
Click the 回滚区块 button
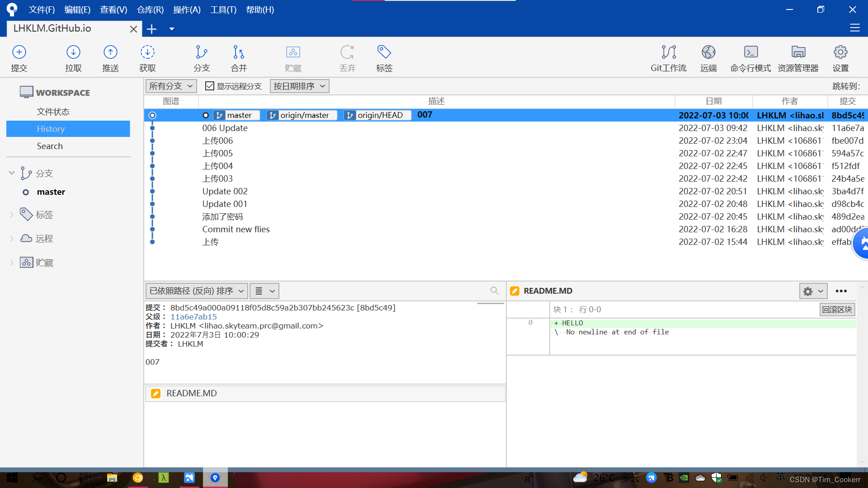pyautogui.click(x=837, y=310)
